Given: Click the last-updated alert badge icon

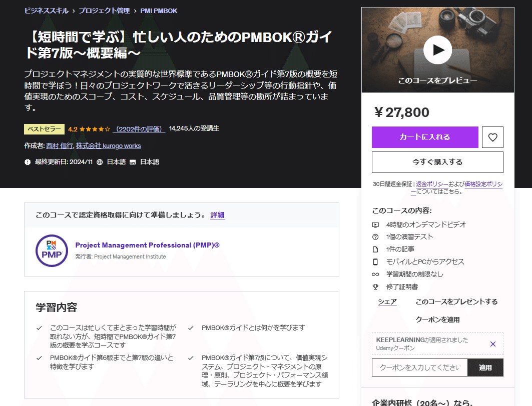Looking at the screenshot, I should tap(28, 162).
